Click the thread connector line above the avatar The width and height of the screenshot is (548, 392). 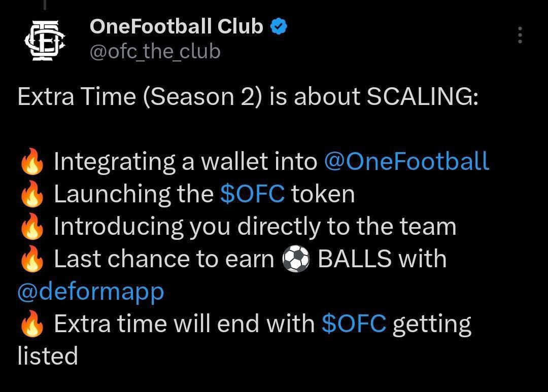[45, 5]
